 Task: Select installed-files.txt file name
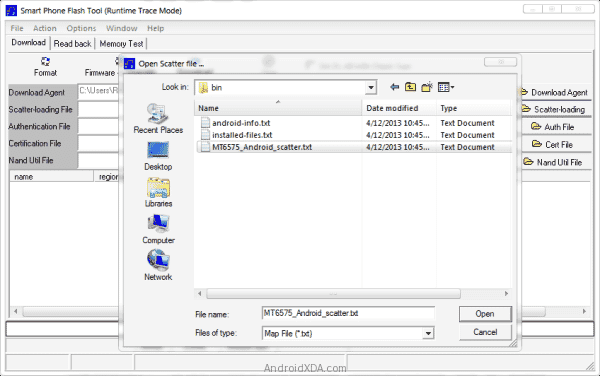click(242, 135)
